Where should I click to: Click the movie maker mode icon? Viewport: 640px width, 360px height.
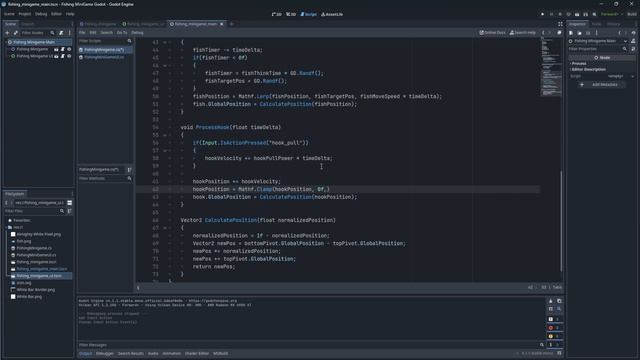(594, 14)
